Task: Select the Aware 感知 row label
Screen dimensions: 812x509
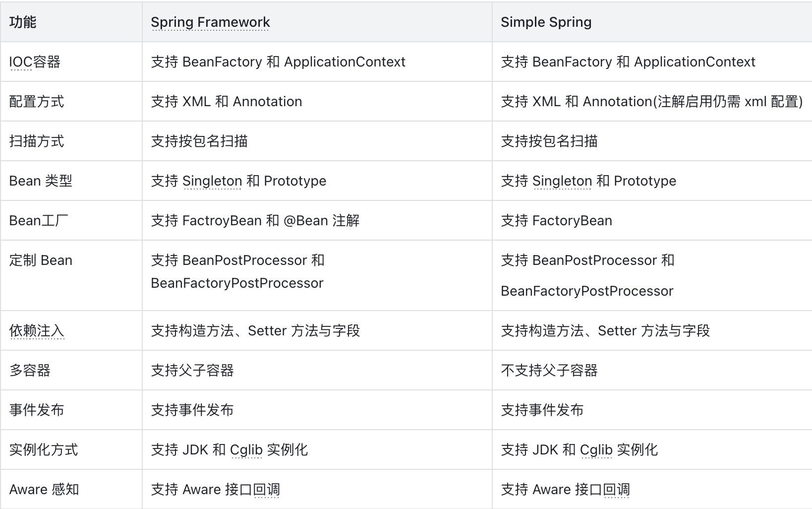Action: [x=44, y=490]
